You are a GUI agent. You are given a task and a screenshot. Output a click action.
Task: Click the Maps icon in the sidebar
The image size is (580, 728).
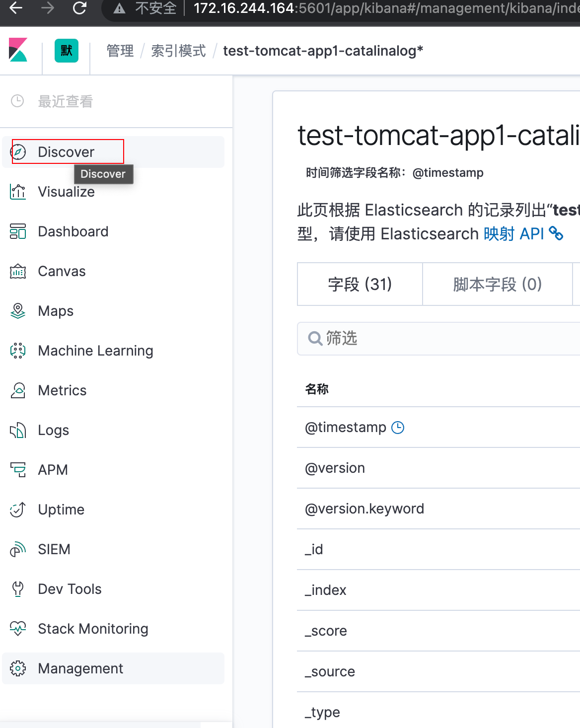(18, 311)
